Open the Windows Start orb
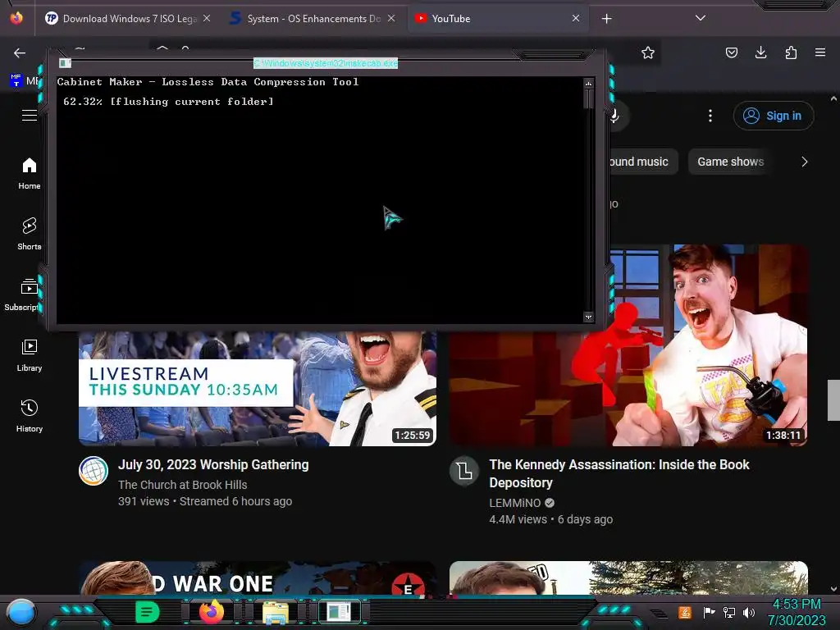Viewport: 840px width, 630px height. pos(21,612)
